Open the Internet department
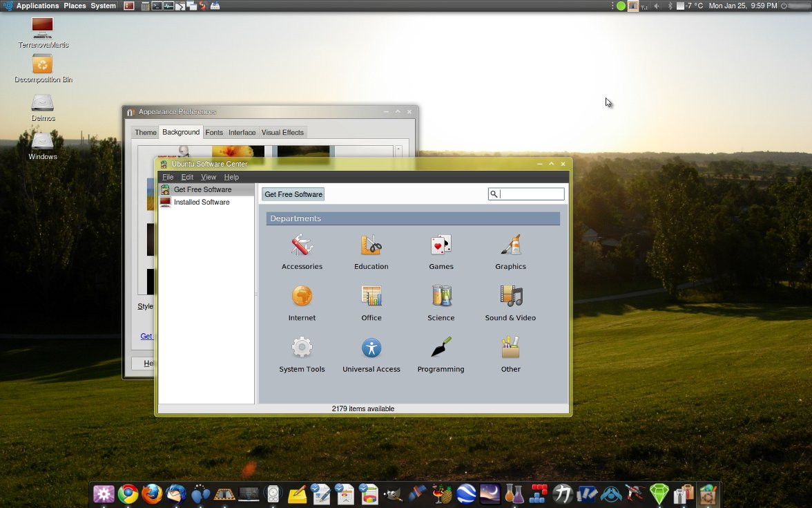This screenshot has width=812, height=508. click(x=302, y=303)
